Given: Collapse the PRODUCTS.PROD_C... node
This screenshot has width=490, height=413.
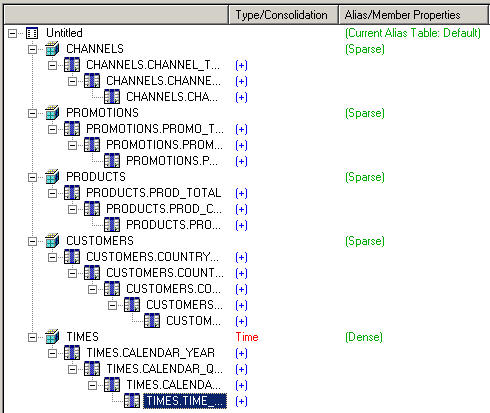Looking at the screenshot, I should click(72, 209).
